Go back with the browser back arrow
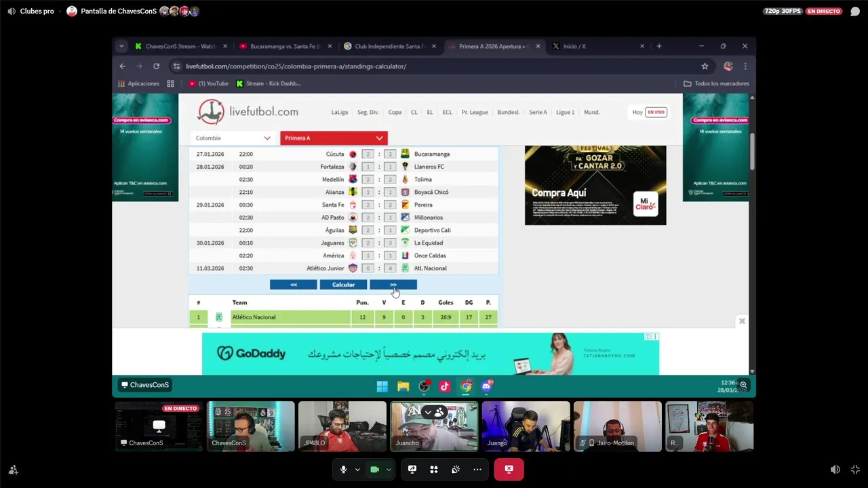868x488 pixels. point(122,66)
